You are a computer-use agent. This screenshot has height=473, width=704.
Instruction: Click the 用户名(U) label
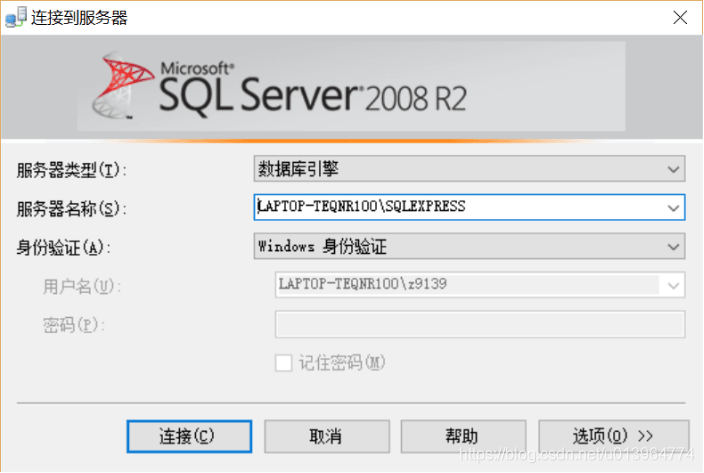[82, 286]
